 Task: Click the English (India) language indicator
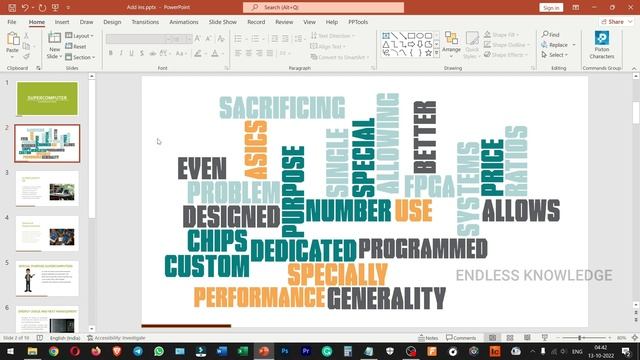[x=65, y=338]
